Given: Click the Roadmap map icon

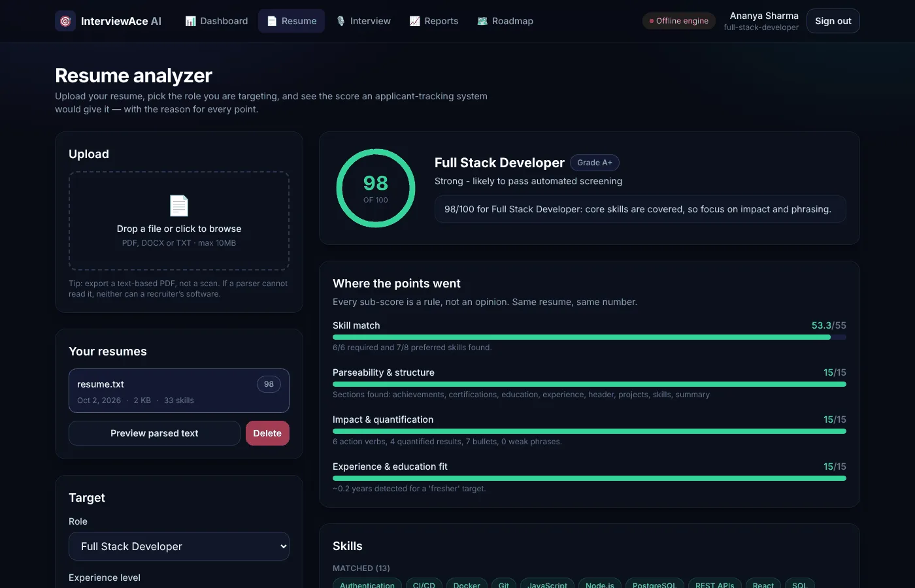Looking at the screenshot, I should coord(482,21).
